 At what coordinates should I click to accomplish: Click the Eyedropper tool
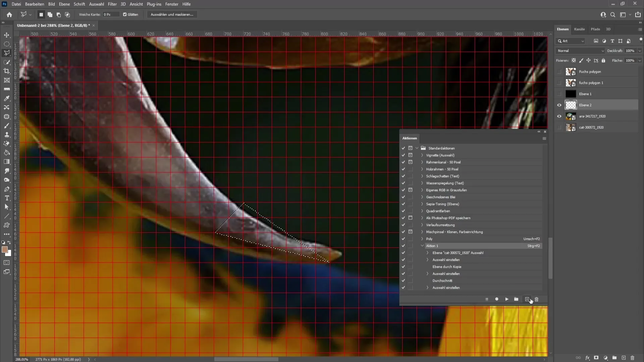point(6,98)
